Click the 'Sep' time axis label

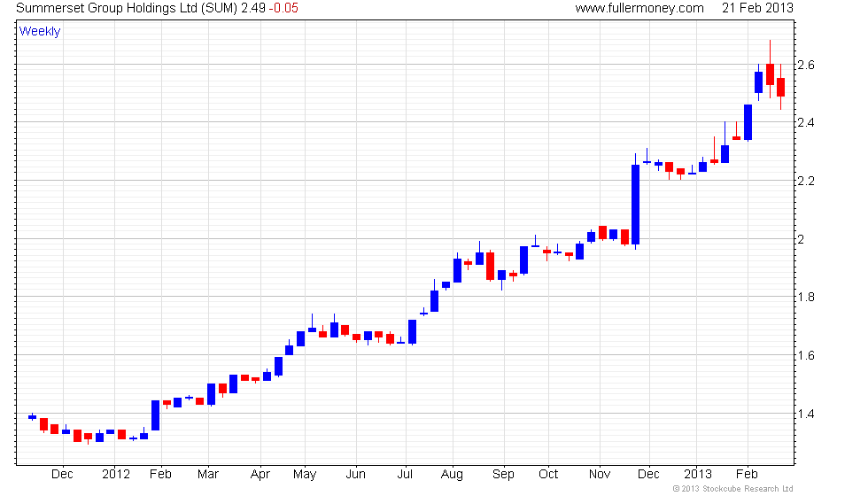[x=503, y=475]
